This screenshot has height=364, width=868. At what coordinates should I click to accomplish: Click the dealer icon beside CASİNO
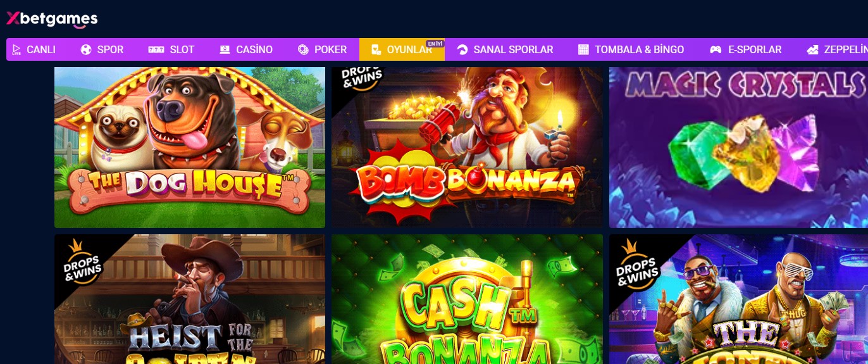(225, 49)
